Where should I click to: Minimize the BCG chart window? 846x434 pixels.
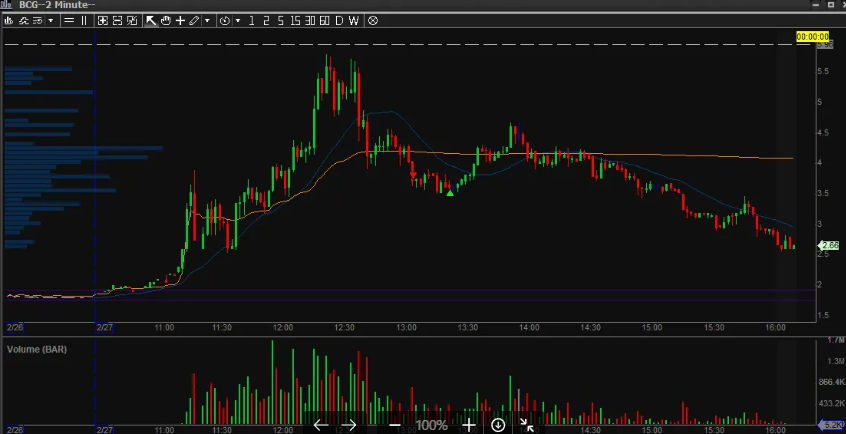[817, 5]
